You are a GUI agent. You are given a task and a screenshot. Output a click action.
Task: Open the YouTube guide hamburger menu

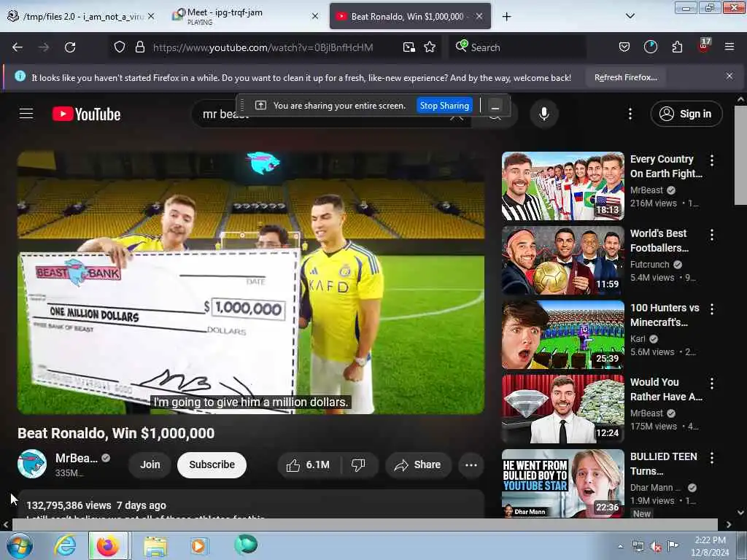pyautogui.click(x=26, y=114)
